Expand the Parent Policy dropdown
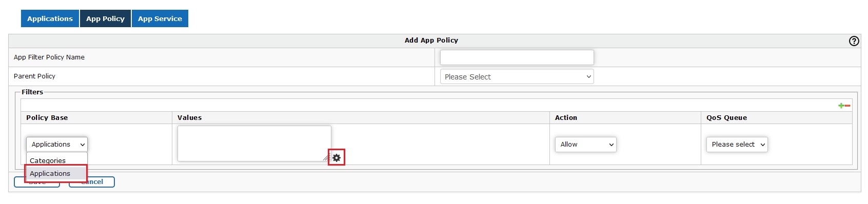Image resolution: width=868 pixels, height=204 pixels. (x=517, y=76)
